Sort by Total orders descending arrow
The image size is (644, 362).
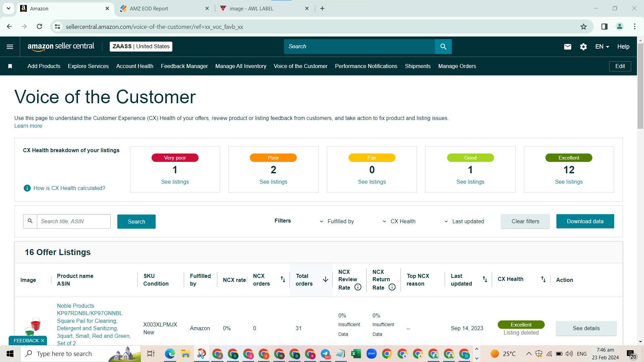click(x=325, y=279)
